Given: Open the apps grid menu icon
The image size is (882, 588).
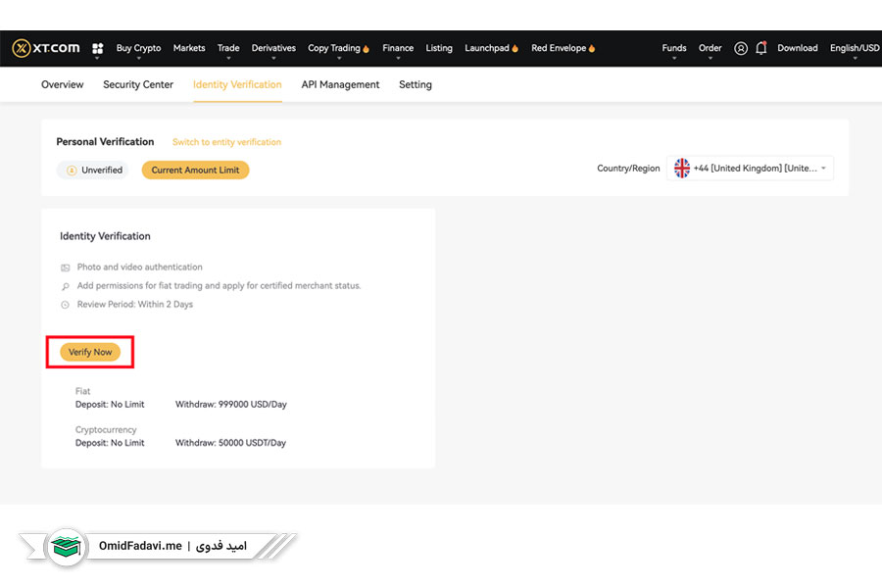Looking at the screenshot, I should [97, 48].
